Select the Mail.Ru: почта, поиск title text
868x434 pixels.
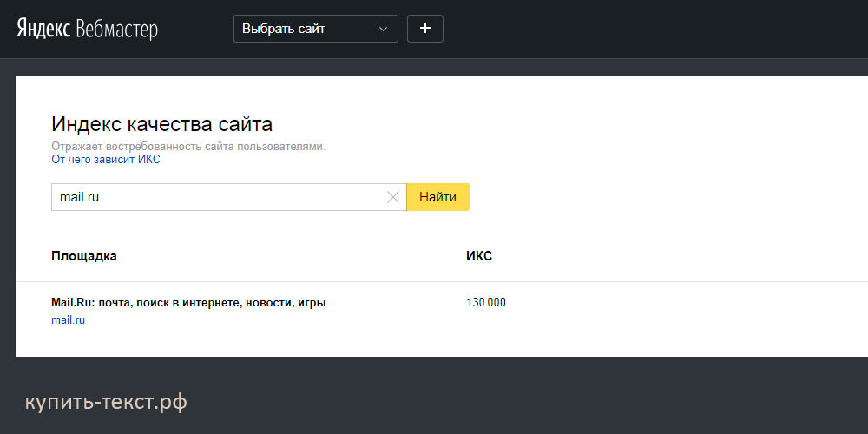pos(188,303)
